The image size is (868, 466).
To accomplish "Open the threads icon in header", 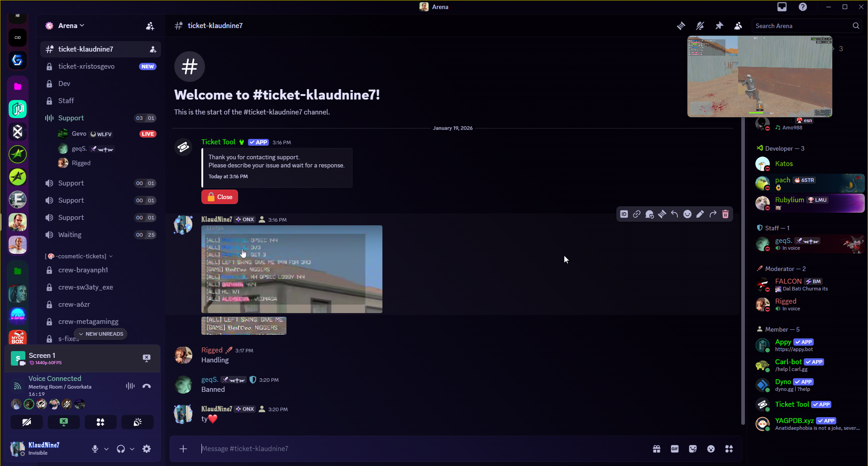I will tap(681, 26).
